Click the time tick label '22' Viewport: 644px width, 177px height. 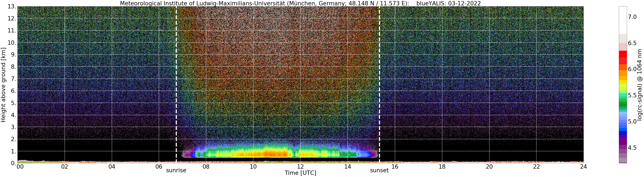[x=536, y=166]
